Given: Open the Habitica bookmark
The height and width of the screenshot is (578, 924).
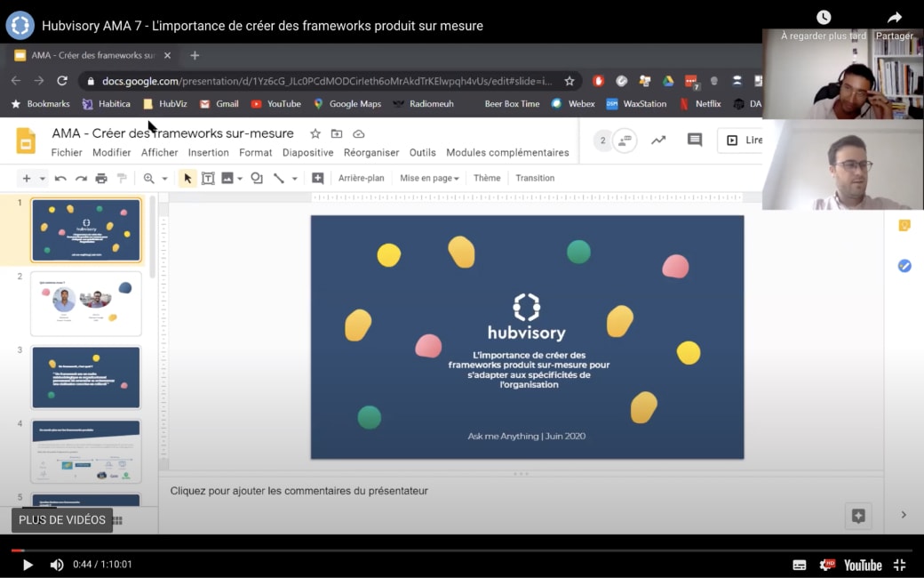Looking at the screenshot, I should [x=106, y=104].
